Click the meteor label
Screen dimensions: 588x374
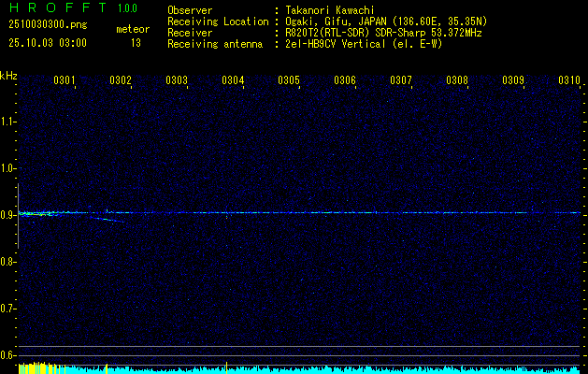pyautogui.click(x=133, y=29)
